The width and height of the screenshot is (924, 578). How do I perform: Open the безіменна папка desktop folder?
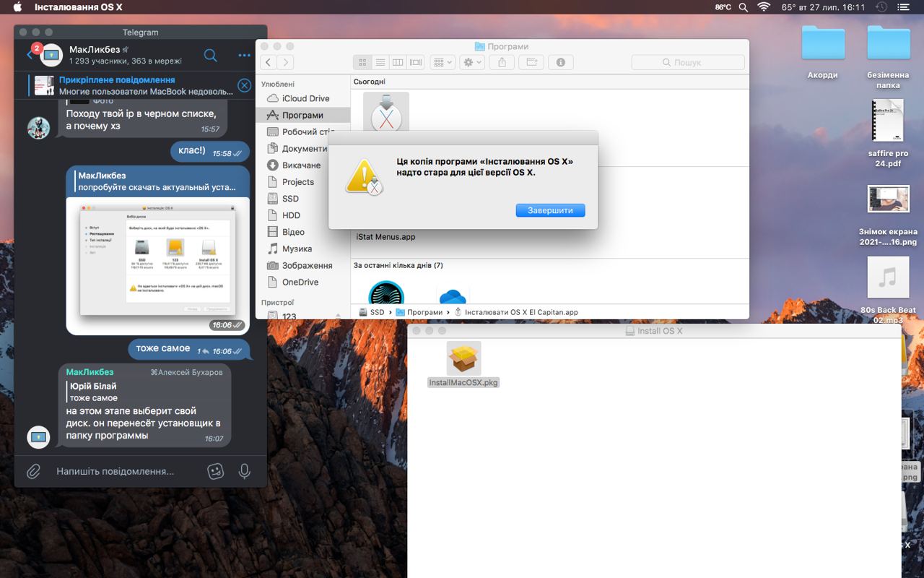[889, 44]
